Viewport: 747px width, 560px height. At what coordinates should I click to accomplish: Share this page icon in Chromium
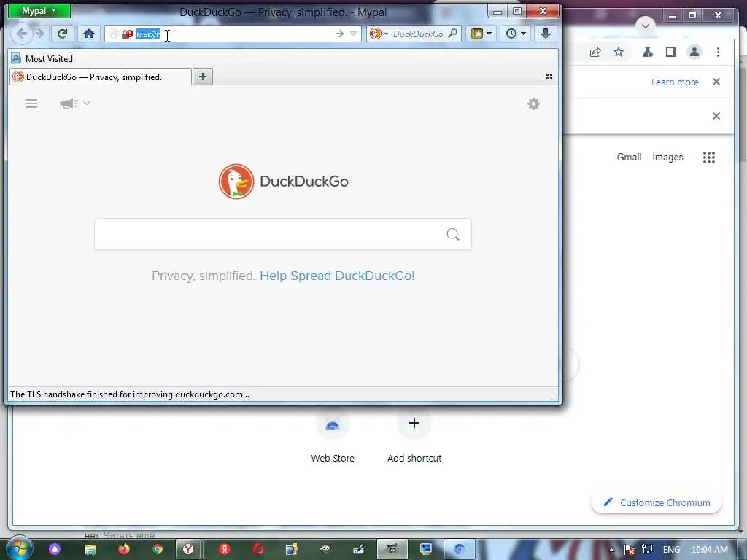point(595,52)
